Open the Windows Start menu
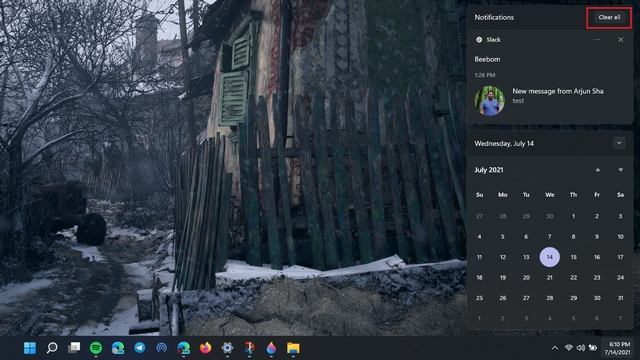This screenshot has height=360, width=640. tap(30, 348)
